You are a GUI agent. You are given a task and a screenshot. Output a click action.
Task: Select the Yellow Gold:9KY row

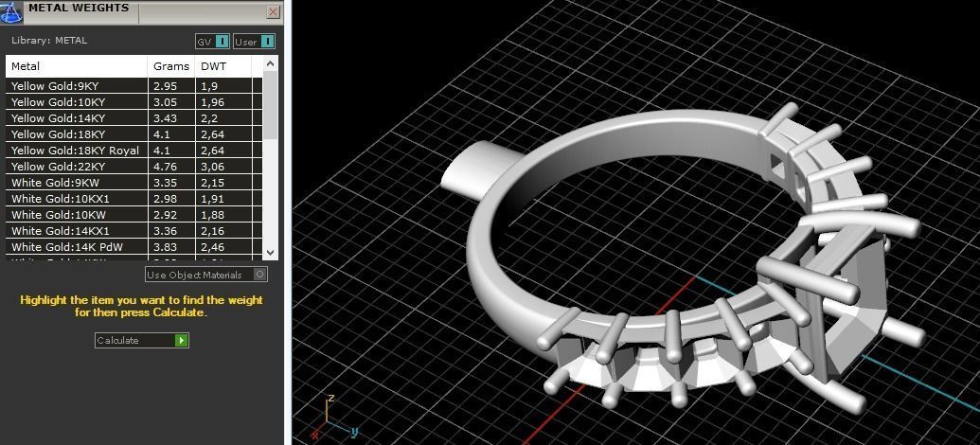(134, 86)
